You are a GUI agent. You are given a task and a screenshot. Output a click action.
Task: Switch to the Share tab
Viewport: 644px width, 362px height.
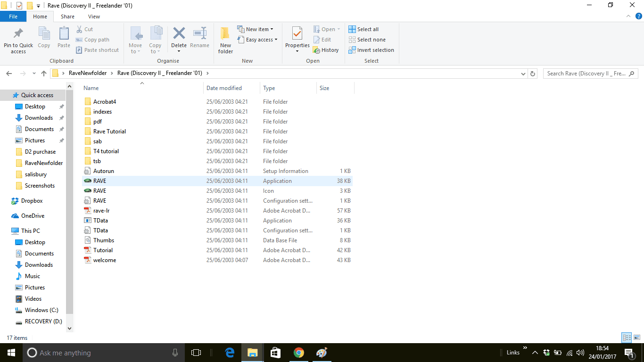[67, 16]
